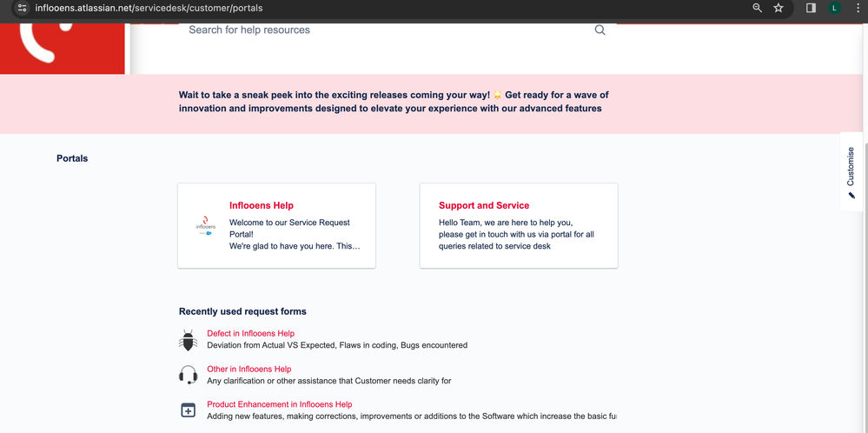Toggle the browser side panel icon

click(x=811, y=8)
